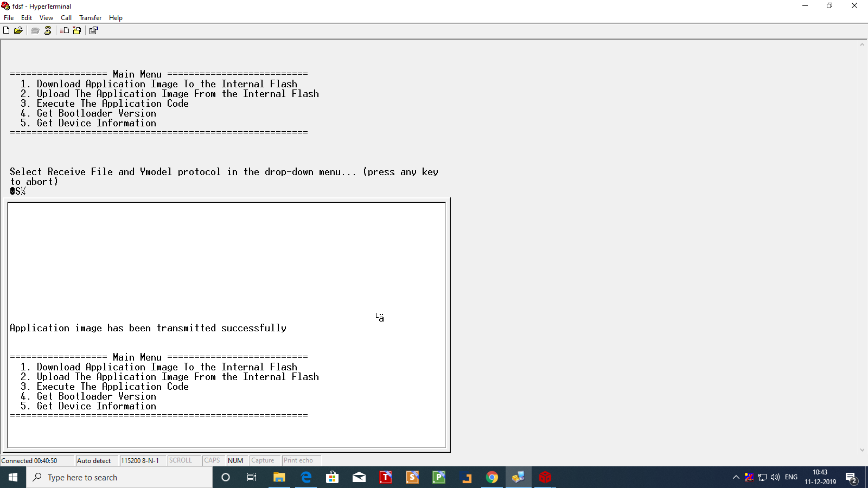Open Cortana from the taskbar
868x488 pixels.
pyautogui.click(x=226, y=477)
